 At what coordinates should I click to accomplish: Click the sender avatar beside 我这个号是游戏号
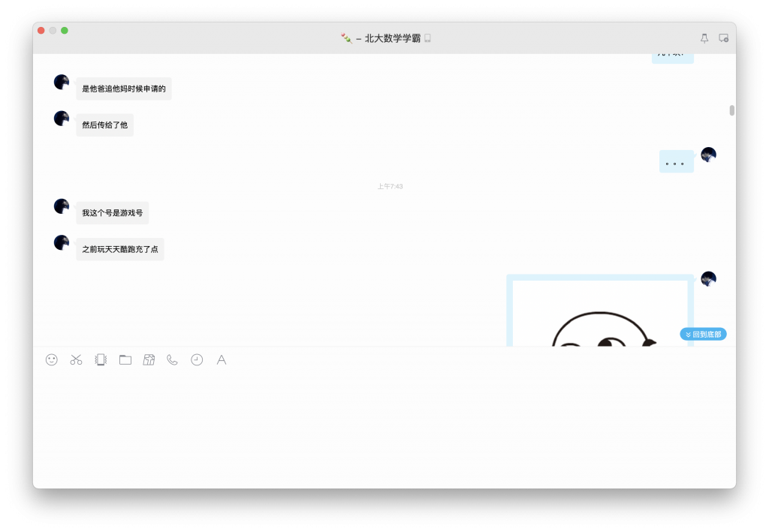[x=61, y=206]
